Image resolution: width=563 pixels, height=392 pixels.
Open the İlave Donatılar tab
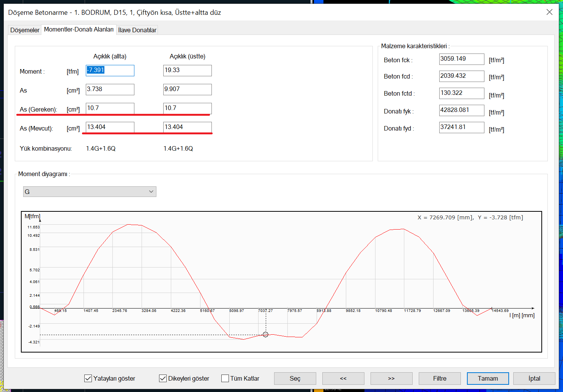coord(137,30)
